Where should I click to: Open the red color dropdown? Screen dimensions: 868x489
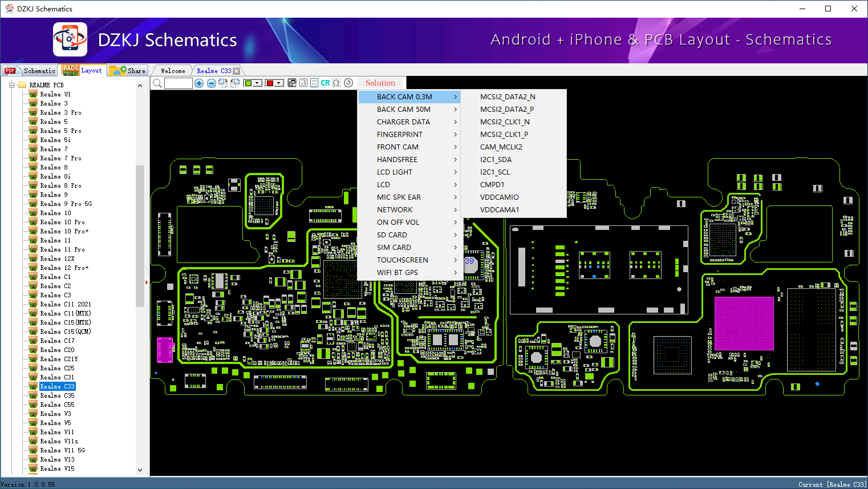tap(279, 83)
